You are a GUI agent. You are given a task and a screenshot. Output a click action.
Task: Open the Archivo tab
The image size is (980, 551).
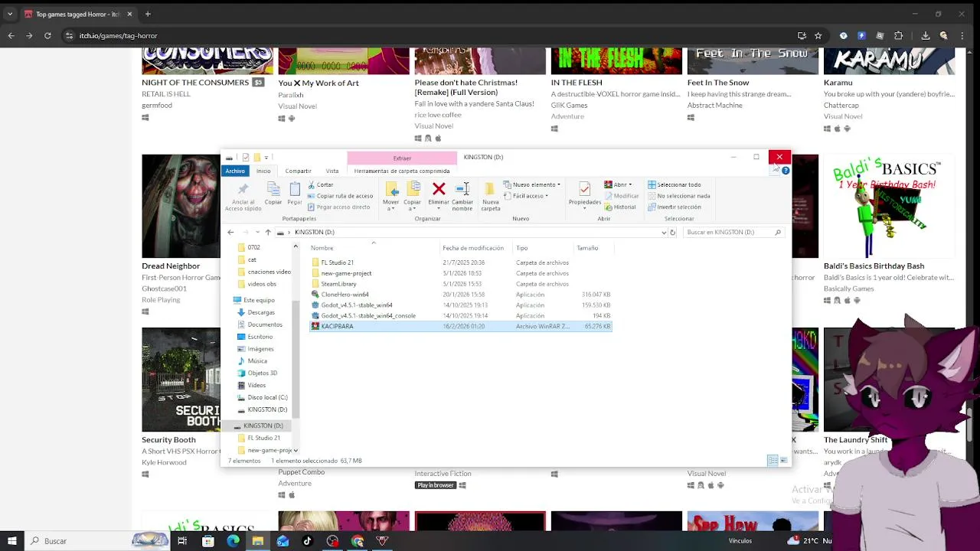(235, 171)
